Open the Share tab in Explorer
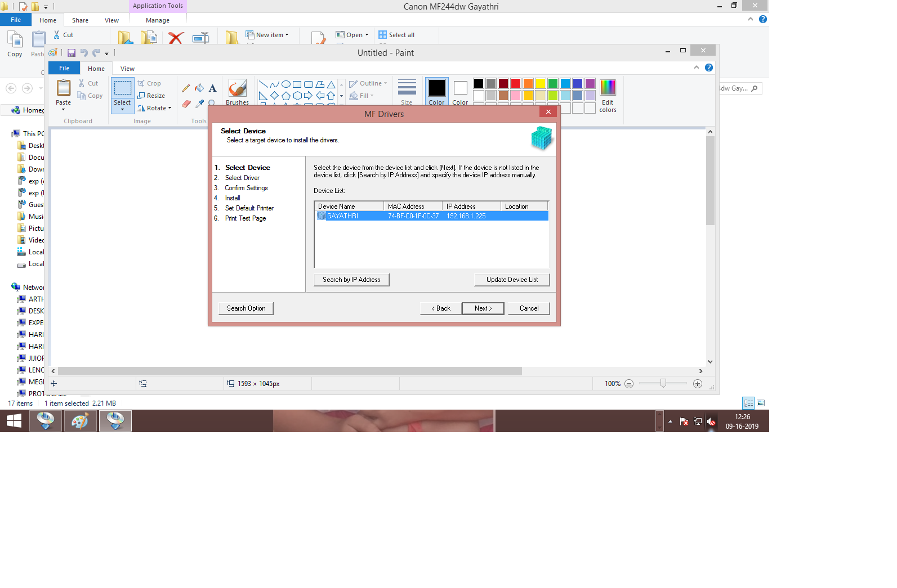Screen dimensions: 897x588 (x=80, y=20)
